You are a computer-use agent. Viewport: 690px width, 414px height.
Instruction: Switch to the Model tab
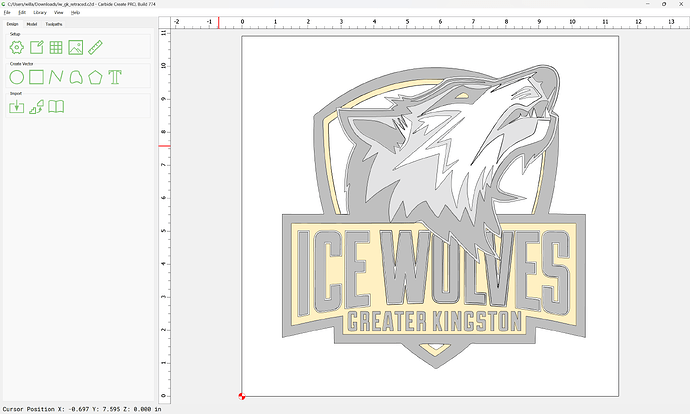(x=32, y=24)
